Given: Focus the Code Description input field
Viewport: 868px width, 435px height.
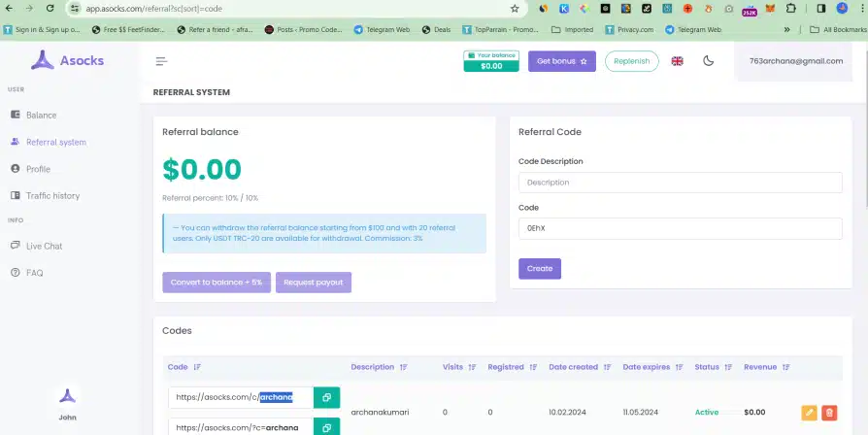Looking at the screenshot, I should coord(681,183).
